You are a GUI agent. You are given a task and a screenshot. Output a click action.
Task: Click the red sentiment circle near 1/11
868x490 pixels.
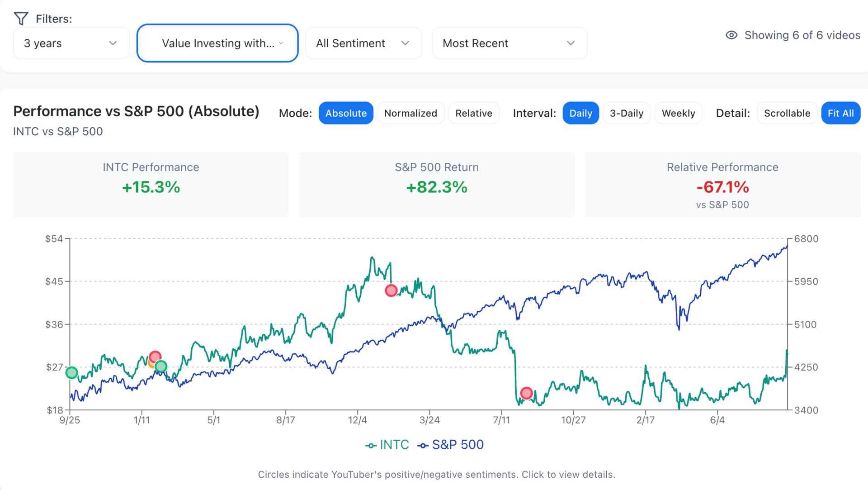tap(155, 357)
